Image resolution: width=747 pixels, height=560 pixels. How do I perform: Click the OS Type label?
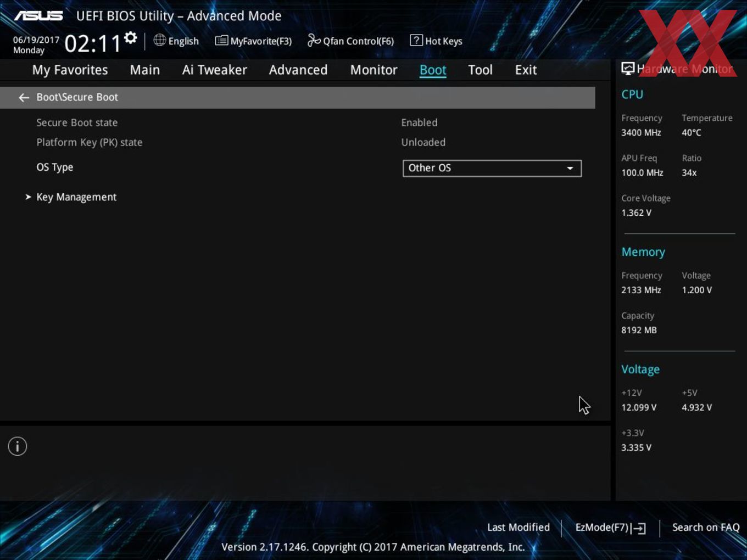pos(55,167)
